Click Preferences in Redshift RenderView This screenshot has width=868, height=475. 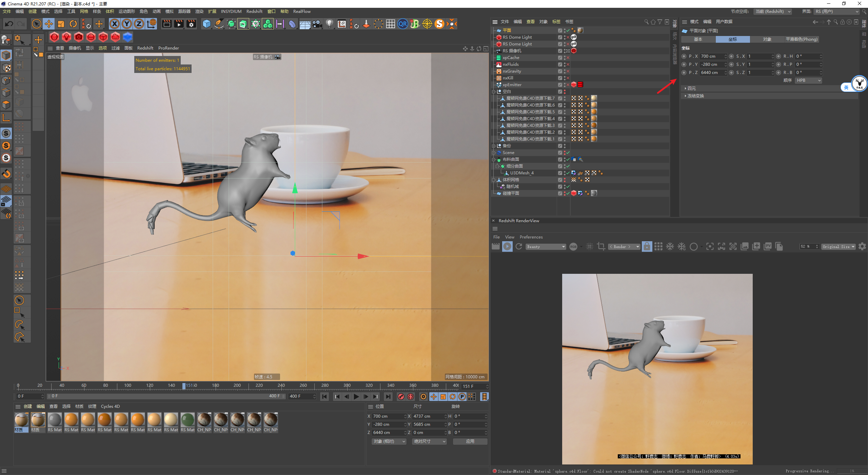pyautogui.click(x=531, y=237)
